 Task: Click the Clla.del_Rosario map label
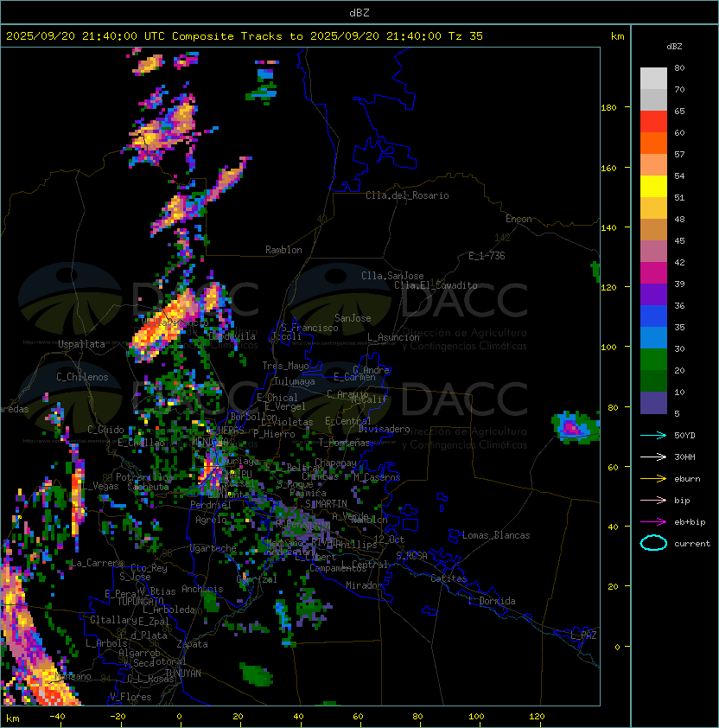point(407,195)
